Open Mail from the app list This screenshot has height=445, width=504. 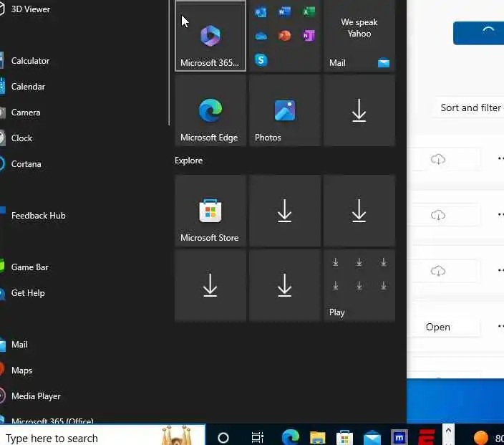(x=19, y=345)
